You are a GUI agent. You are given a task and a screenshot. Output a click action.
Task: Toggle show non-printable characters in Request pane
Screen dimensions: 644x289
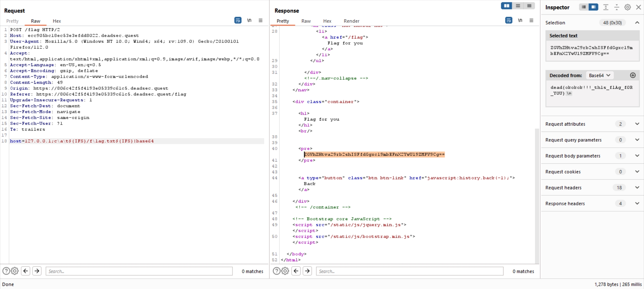(x=249, y=20)
